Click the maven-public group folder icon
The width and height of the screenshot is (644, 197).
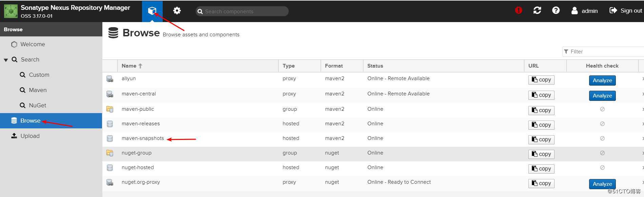pos(110,109)
